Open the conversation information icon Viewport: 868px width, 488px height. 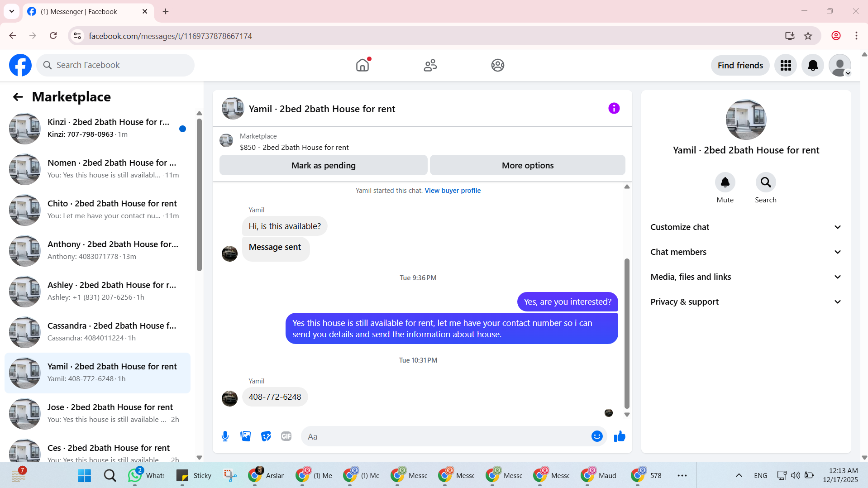[614, 108]
